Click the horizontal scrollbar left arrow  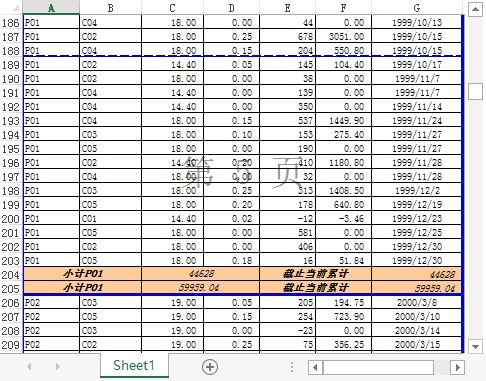click(x=315, y=367)
